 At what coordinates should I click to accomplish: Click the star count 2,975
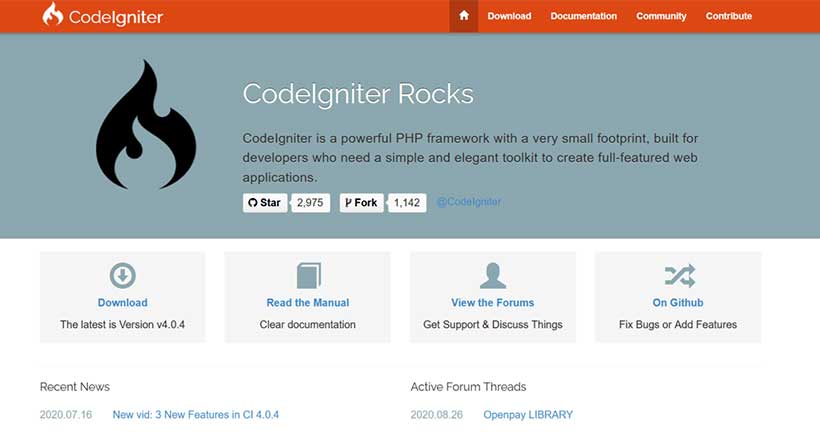310,203
